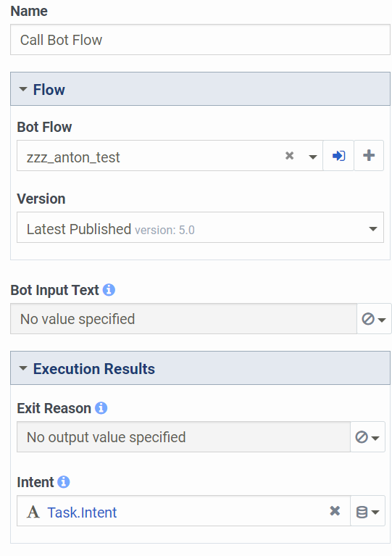This screenshot has width=392, height=556.
Task: Open the Intent variable type menu
Action: [x=367, y=511]
